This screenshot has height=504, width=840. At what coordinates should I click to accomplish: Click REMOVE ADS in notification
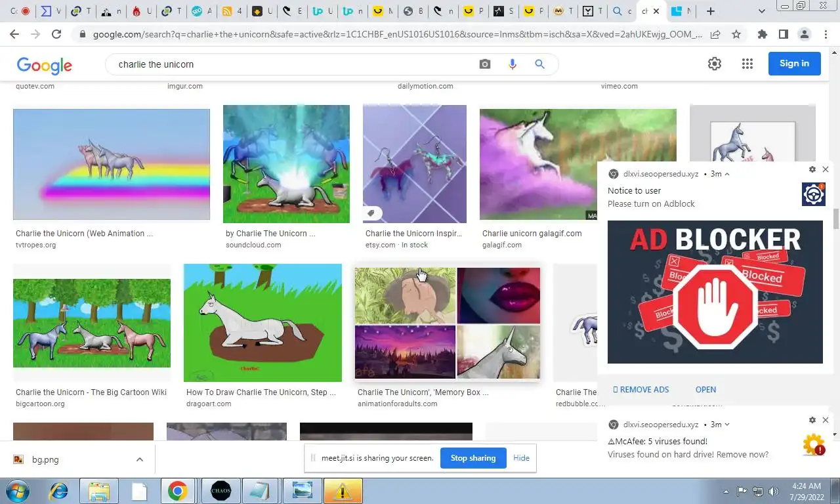[x=640, y=389]
